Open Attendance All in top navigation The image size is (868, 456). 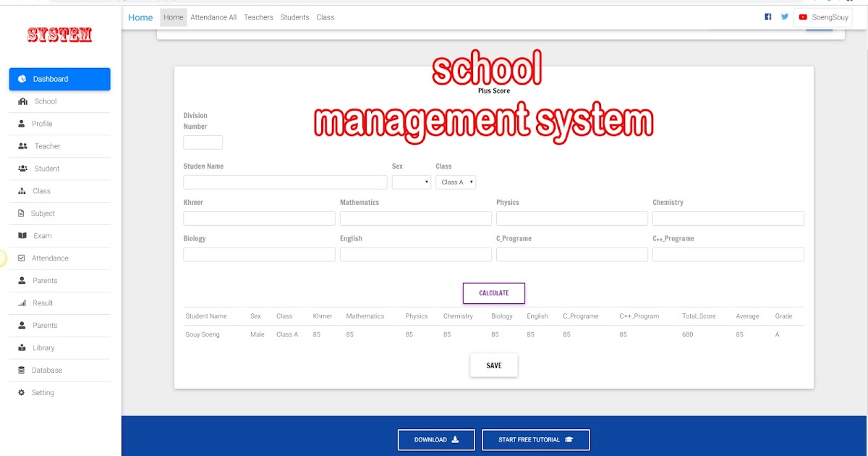pos(213,17)
